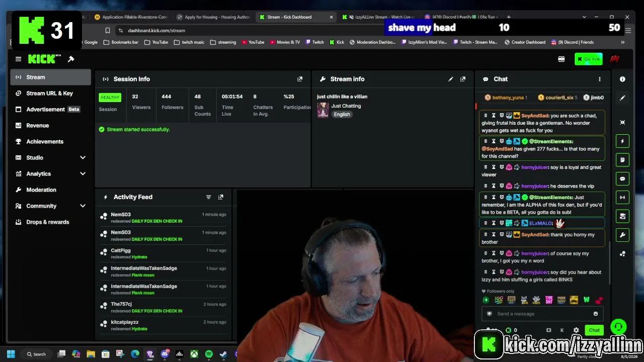Screen dimensions: 644x362
Task: Click the Just Chatting category thumbnail
Action: click(323, 110)
